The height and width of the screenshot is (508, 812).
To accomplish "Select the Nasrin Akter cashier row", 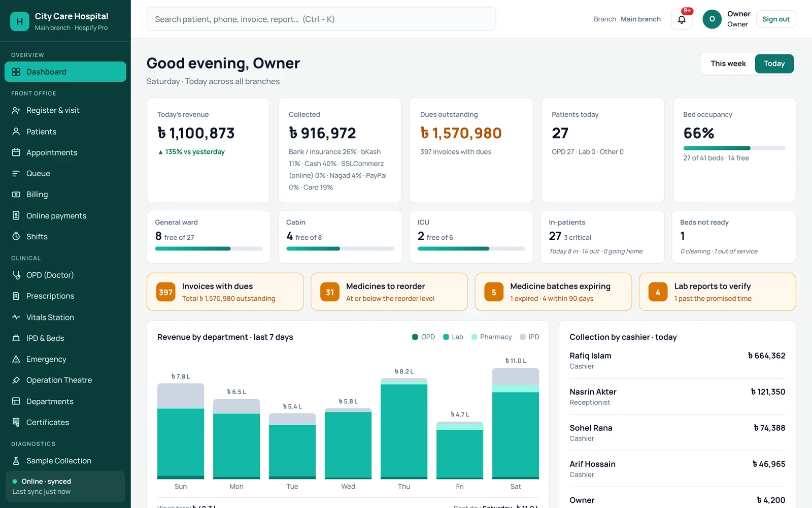I will click(x=678, y=397).
